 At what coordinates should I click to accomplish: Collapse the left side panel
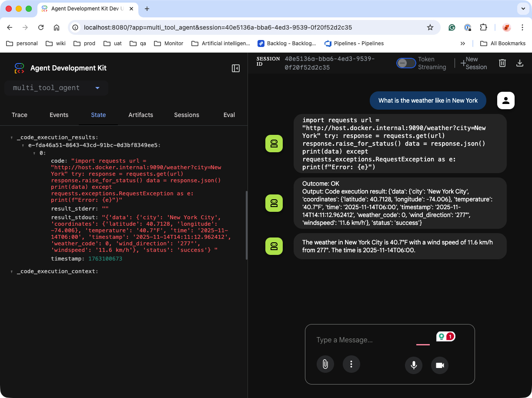pos(236,68)
